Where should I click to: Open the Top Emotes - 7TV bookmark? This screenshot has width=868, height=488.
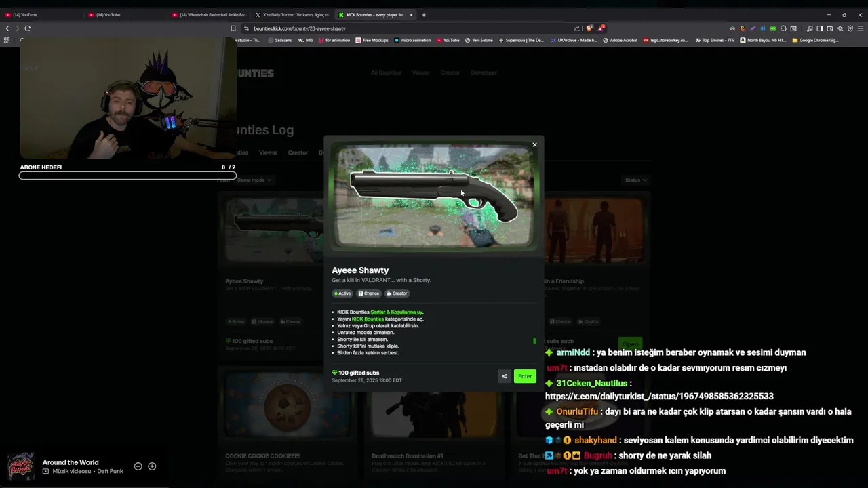[715, 41]
